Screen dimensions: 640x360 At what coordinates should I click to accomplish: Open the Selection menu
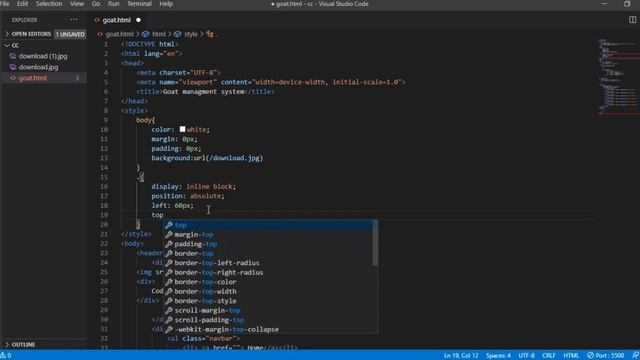[x=49, y=4]
